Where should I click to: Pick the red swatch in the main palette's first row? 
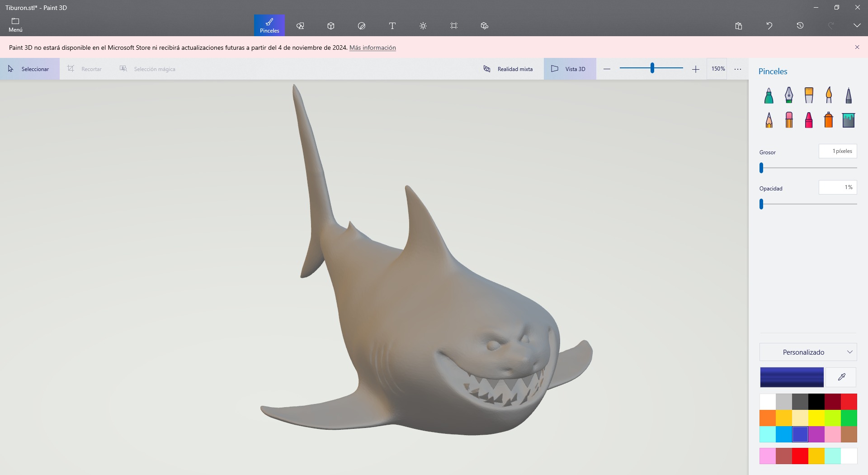click(x=849, y=402)
